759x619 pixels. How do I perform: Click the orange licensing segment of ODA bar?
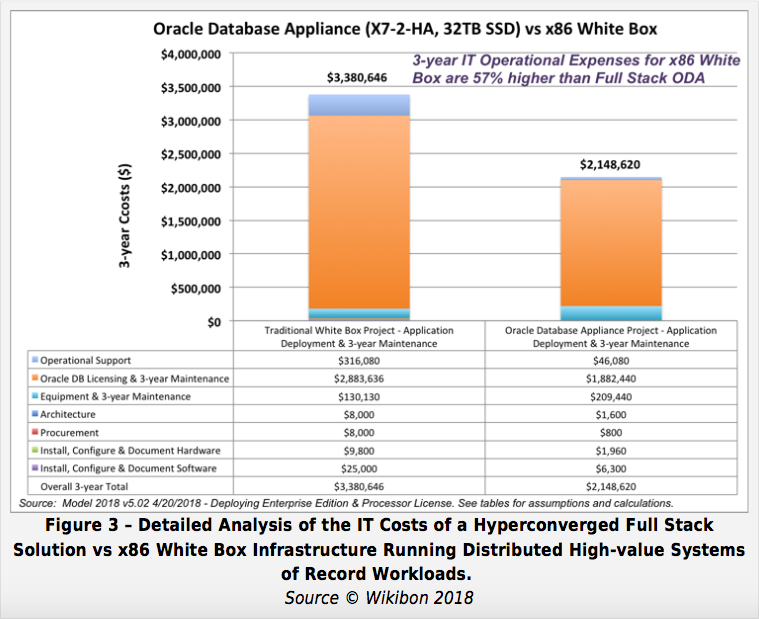(611, 243)
